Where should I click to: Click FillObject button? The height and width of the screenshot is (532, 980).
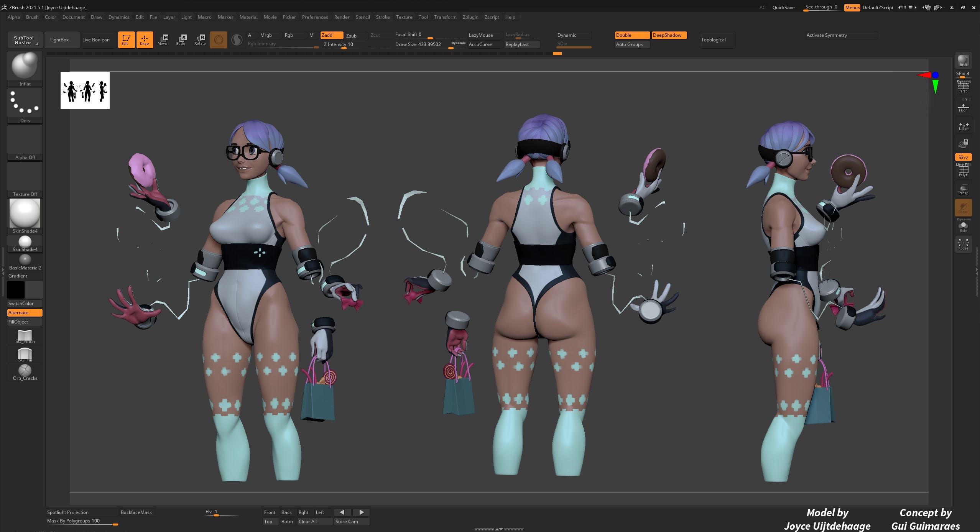[25, 322]
